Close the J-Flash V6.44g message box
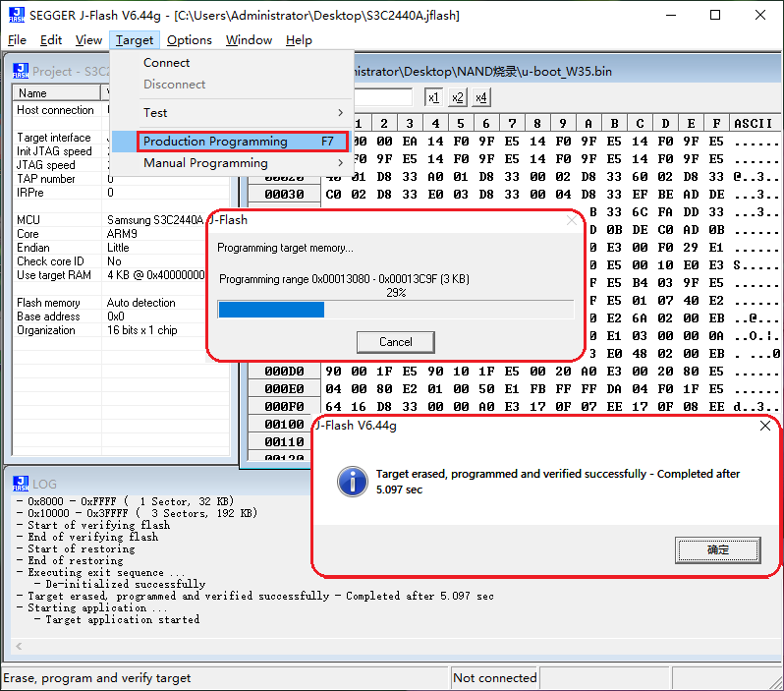784x691 pixels. tap(765, 426)
